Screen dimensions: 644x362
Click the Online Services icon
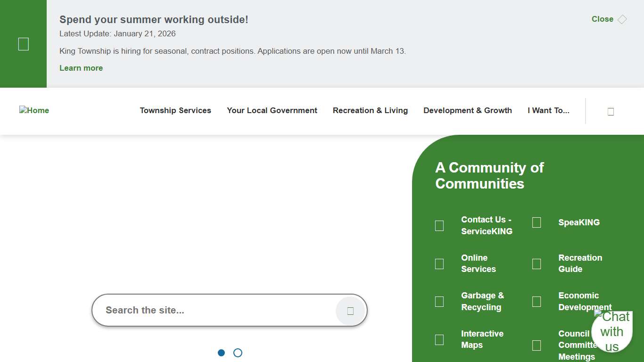(439, 264)
